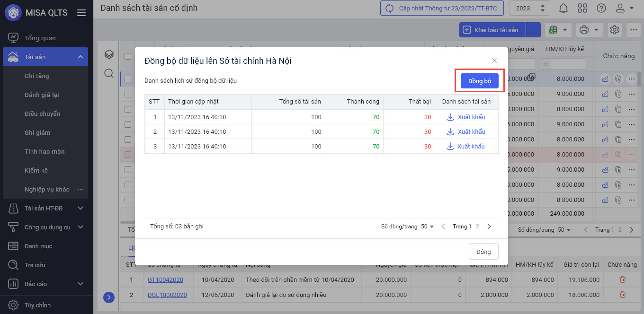The height and width of the screenshot is (314, 644).
Task: Open the help question mark icon
Action: coord(601,9)
